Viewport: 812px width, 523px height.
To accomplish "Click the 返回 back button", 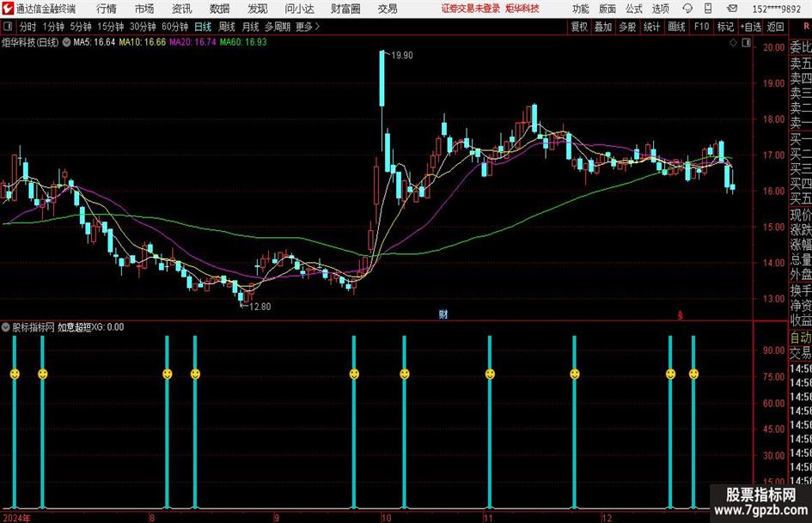I will (x=775, y=27).
